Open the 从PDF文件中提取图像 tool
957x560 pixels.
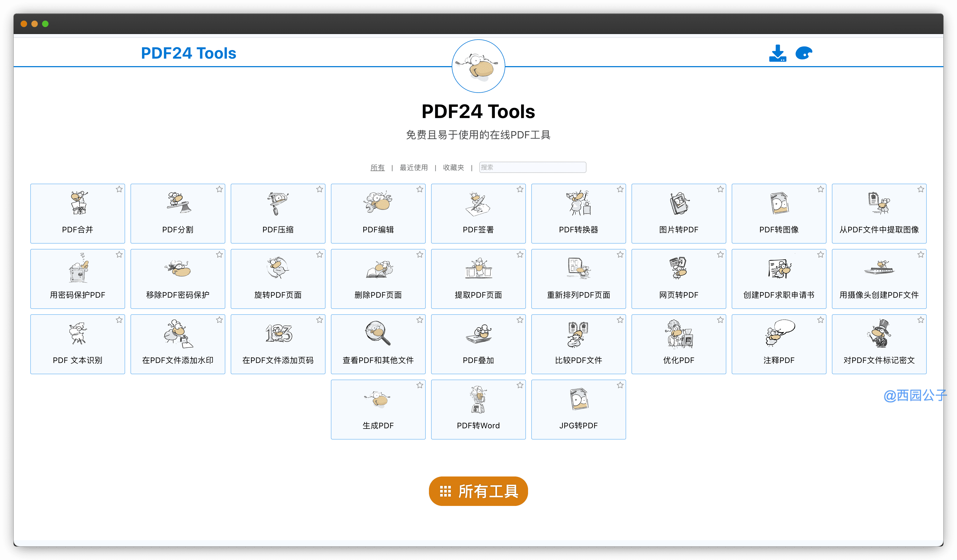(880, 214)
